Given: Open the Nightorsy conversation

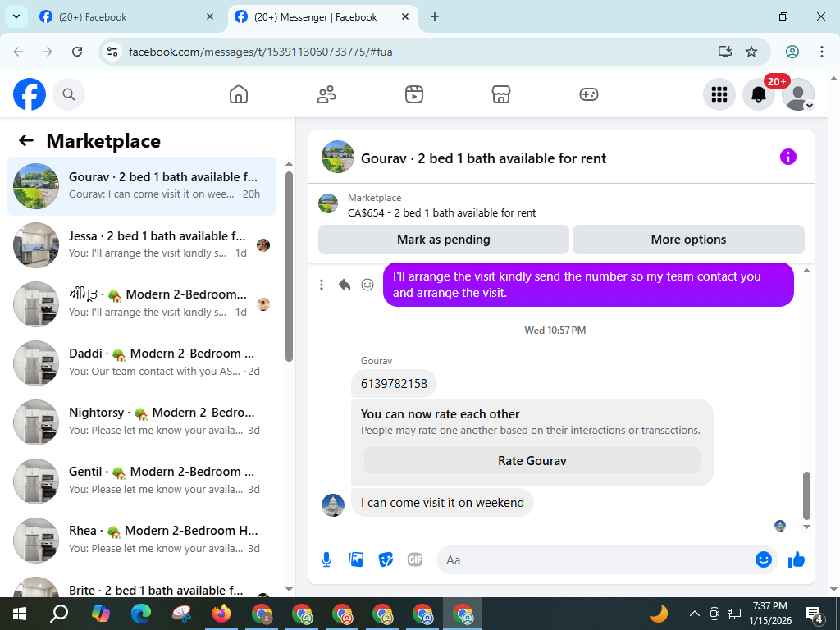Looking at the screenshot, I should (141, 422).
